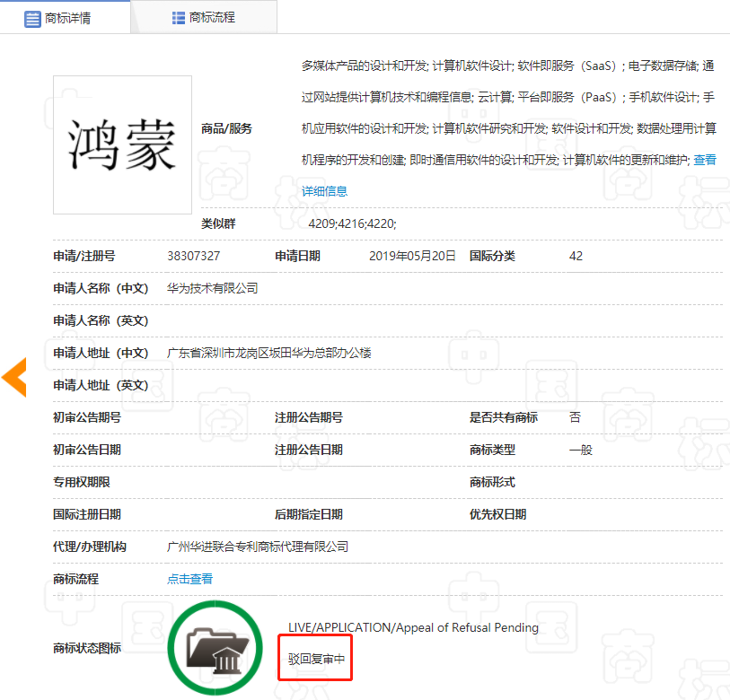Click the 商标流程 list icon
This screenshot has height=700, width=730.
179,18
